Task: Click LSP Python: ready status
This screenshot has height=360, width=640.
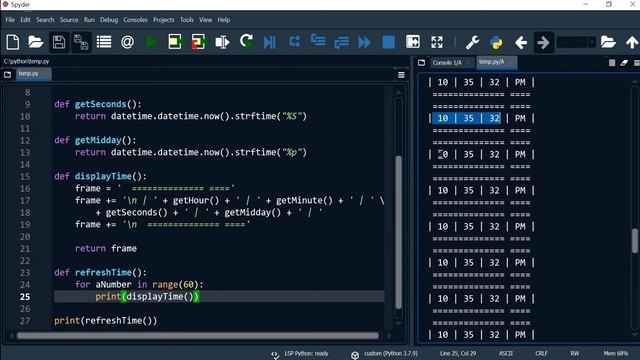Action: (306, 353)
